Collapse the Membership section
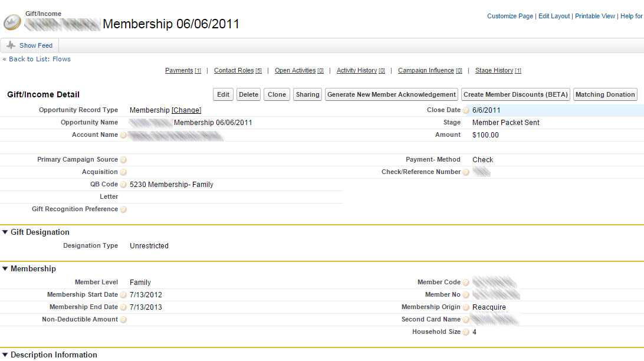644x361 pixels. [x=5, y=269]
